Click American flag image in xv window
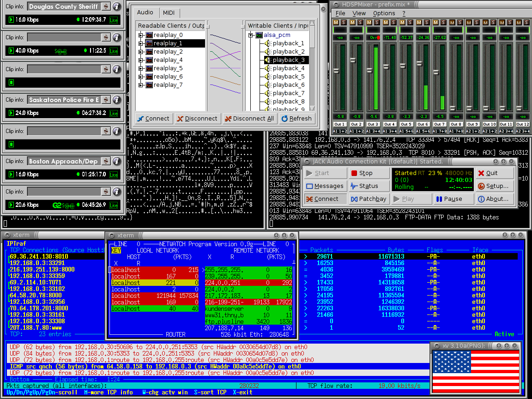Screen dimensions: 532x399 [476, 372]
